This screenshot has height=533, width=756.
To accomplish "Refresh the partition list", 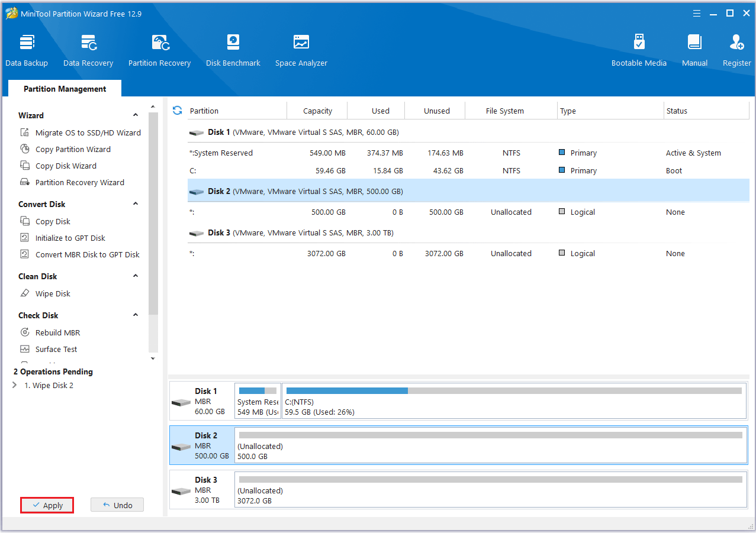I will coord(177,111).
